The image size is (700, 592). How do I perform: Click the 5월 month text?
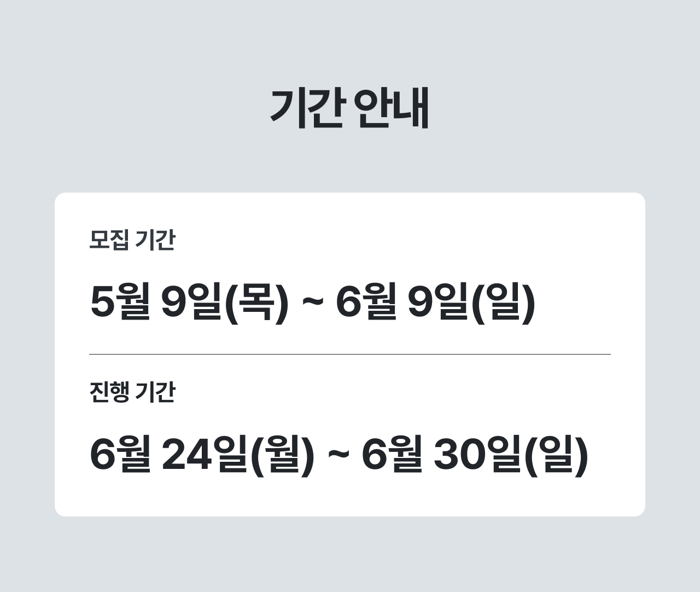[120, 303]
